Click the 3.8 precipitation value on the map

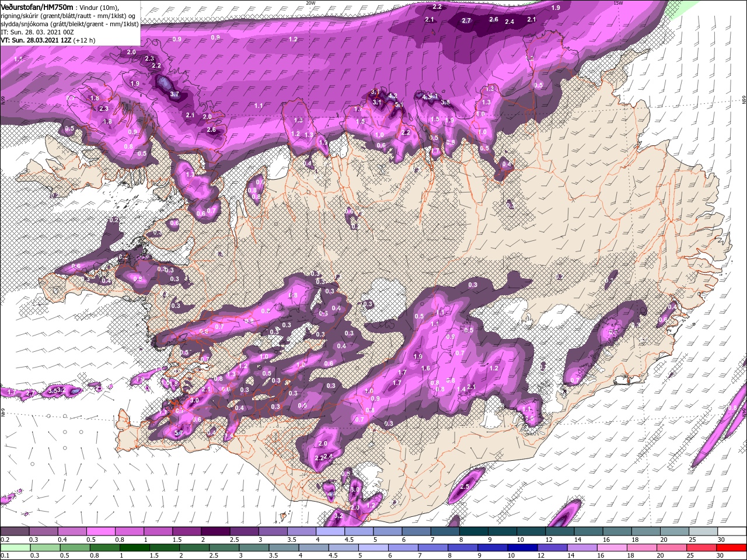(x=445, y=102)
